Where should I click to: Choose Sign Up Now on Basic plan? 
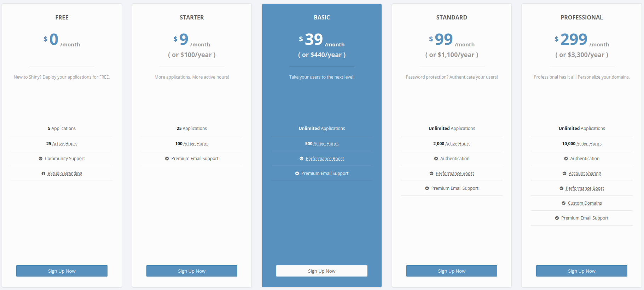(x=321, y=271)
